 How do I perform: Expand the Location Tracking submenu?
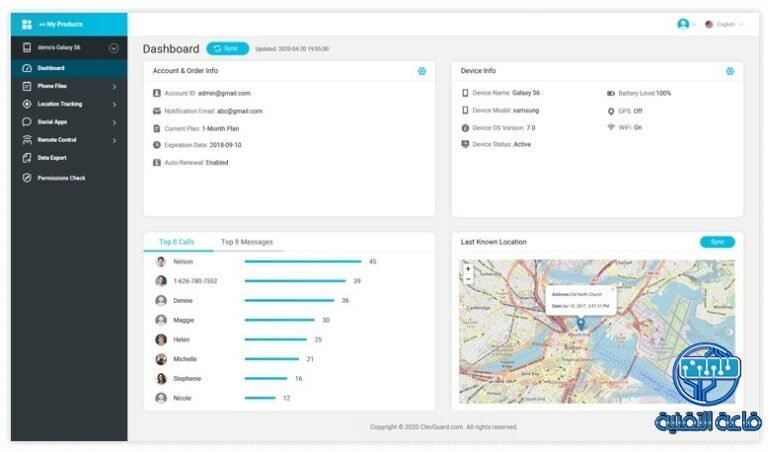114,104
